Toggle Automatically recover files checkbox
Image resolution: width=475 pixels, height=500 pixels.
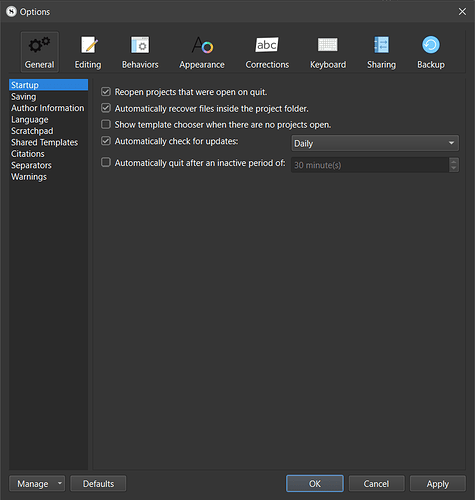pos(106,108)
